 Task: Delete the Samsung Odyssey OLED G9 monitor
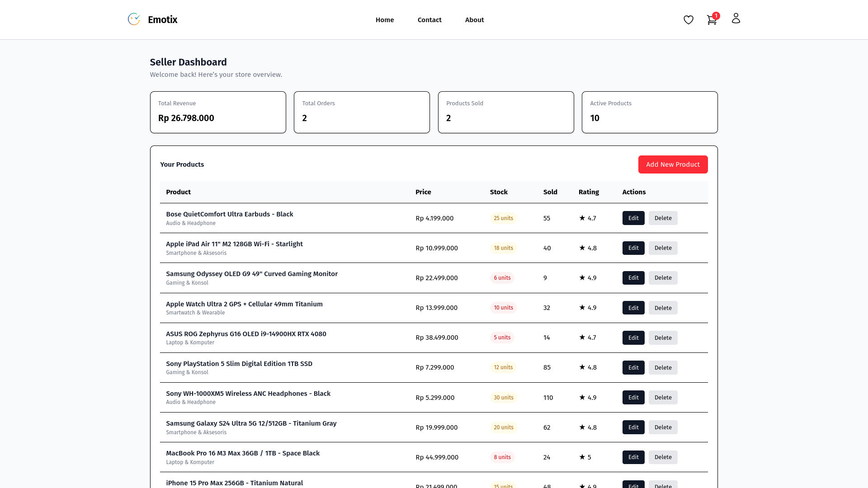point(663,278)
